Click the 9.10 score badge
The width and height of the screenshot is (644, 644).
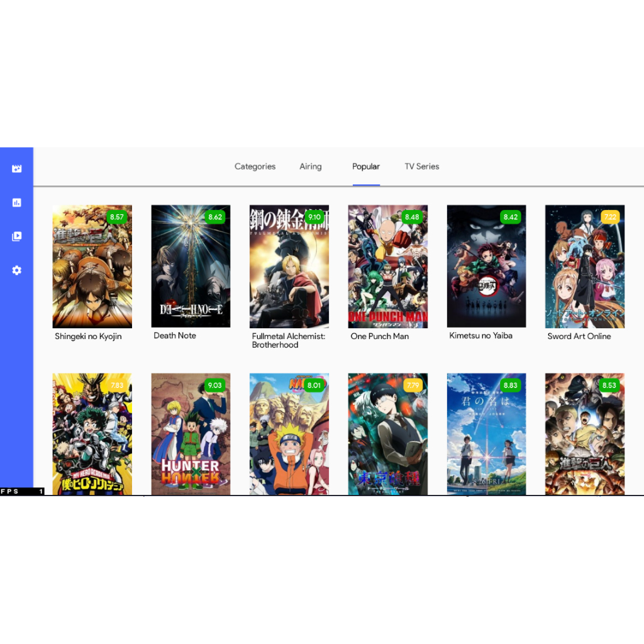[x=314, y=217]
